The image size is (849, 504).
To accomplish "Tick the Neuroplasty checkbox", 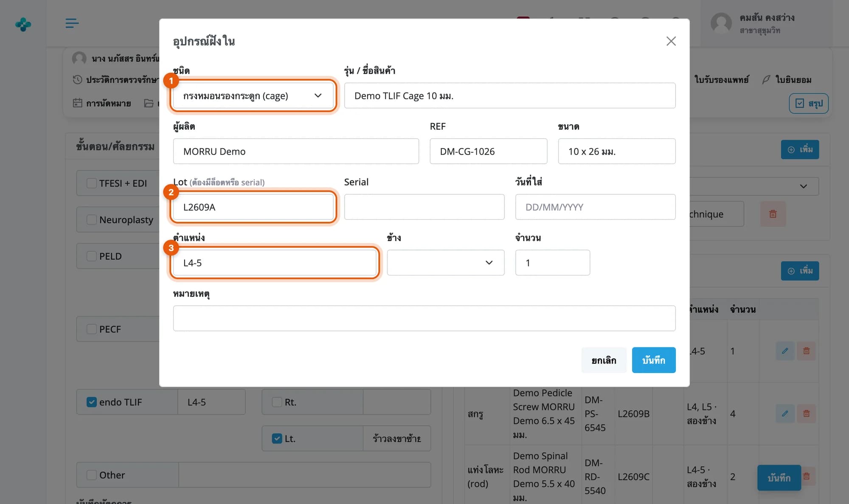I will click(91, 220).
